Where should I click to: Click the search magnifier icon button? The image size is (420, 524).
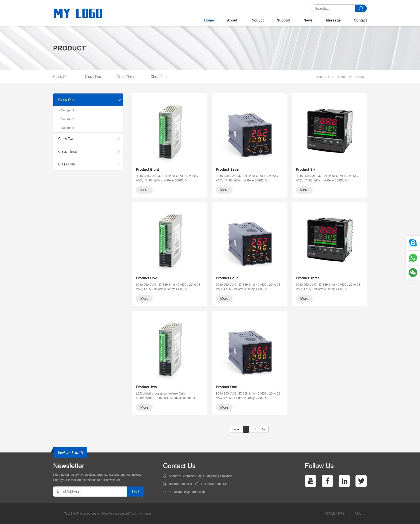pyautogui.click(x=361, y=9)
